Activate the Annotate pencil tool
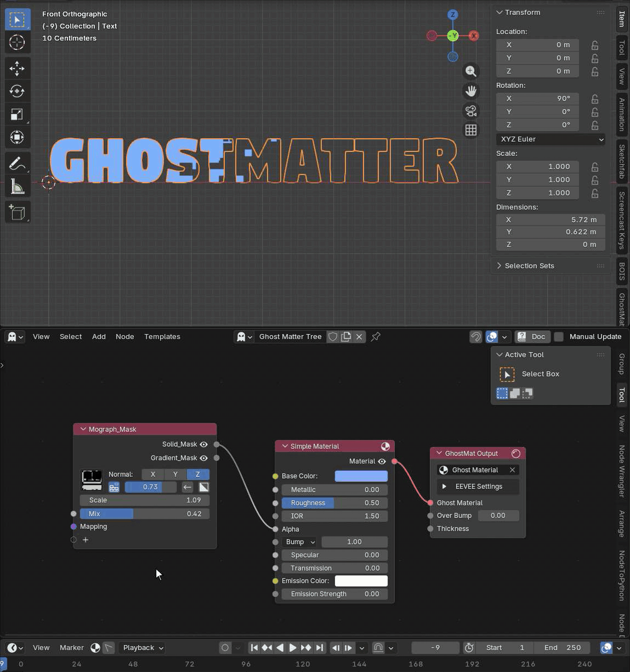 17,163
